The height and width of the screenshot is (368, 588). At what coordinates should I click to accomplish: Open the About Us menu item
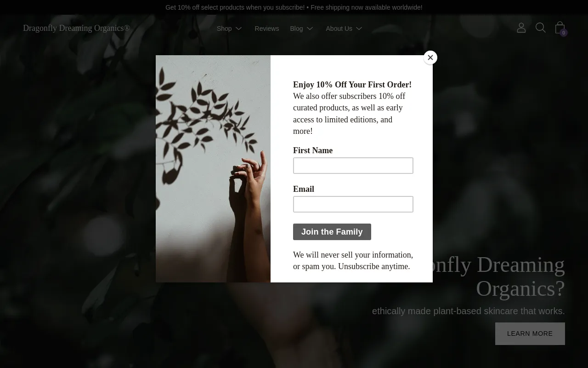coord(339,29)
